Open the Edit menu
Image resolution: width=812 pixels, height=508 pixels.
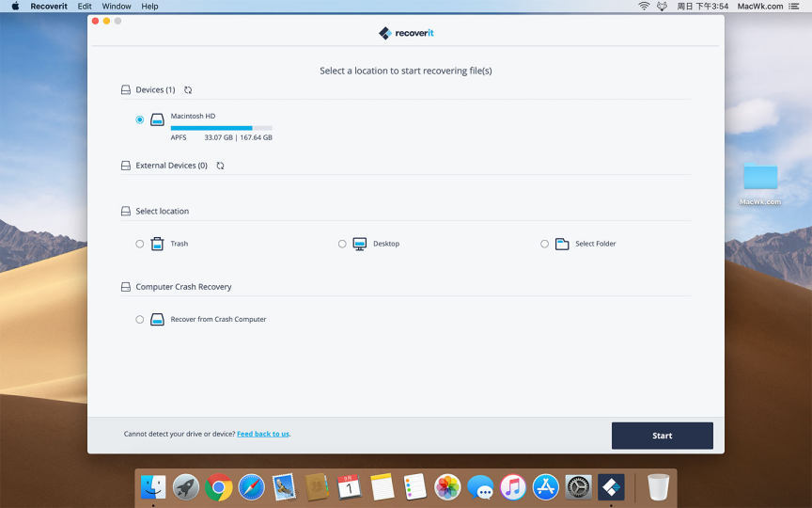point(85,7)
